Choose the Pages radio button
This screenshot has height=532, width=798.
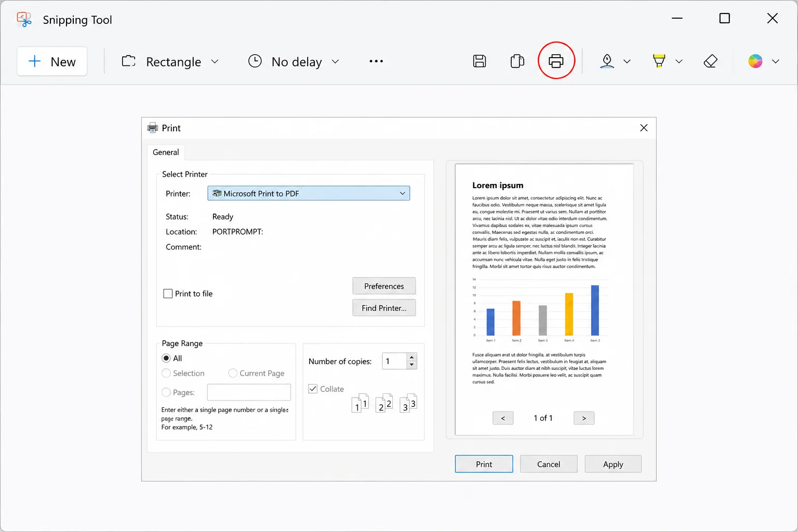tap(166, 392)
